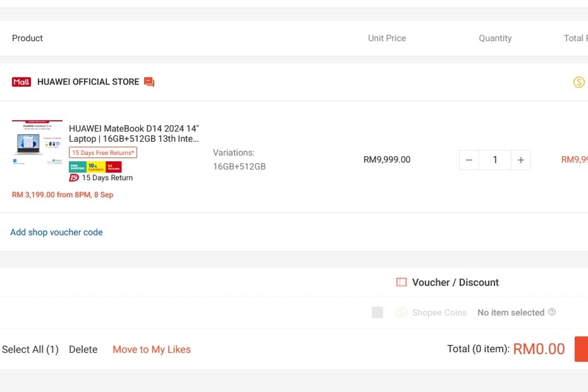Open Variations 16GB+512GB selector
This screenshot has width=588, height=392.
(239, 159)
